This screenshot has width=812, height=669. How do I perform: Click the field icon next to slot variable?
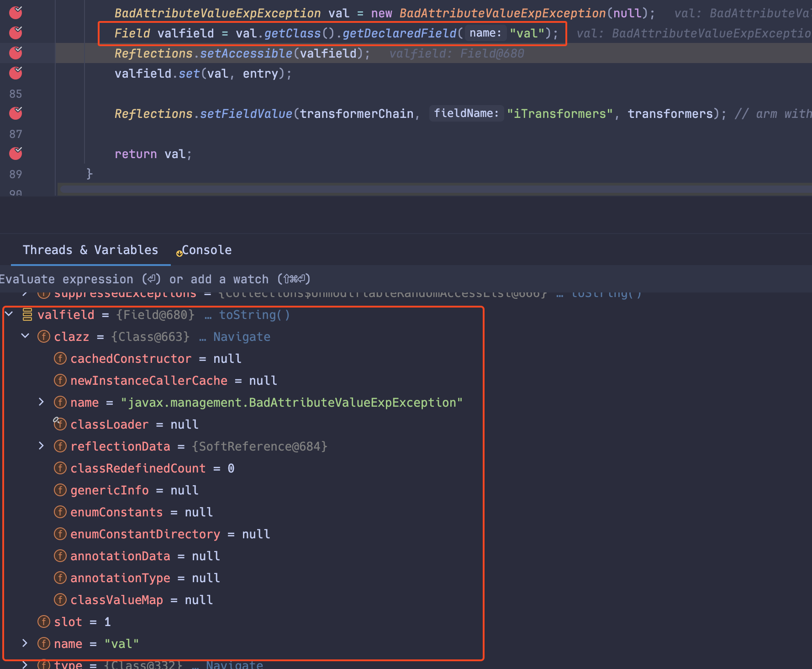click(43, 621)
